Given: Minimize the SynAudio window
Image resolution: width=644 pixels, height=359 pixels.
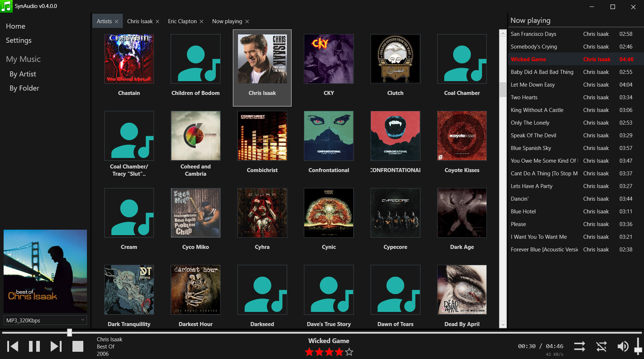Looking at the screenshot, I should coord(592,7).
